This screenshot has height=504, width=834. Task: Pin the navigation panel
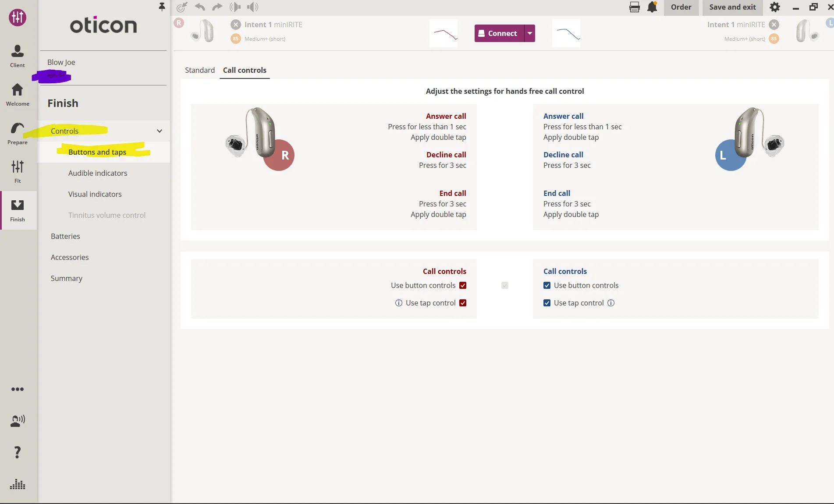point(162,7)
